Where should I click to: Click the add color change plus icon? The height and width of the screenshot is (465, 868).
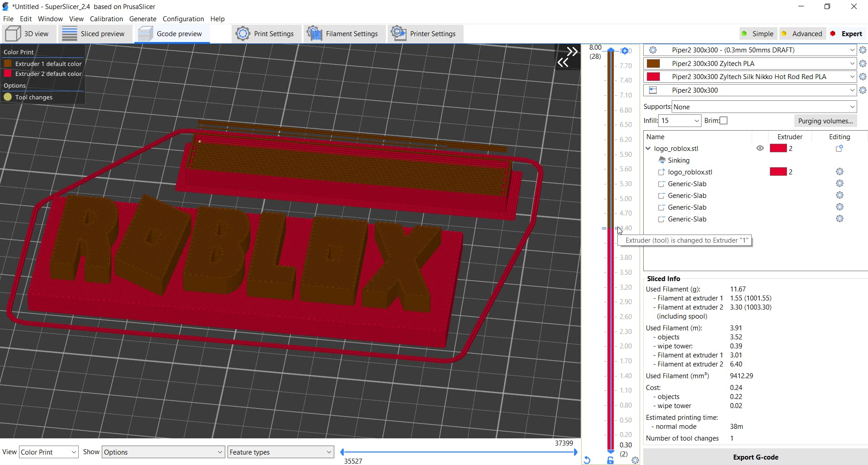pos(625,51)
